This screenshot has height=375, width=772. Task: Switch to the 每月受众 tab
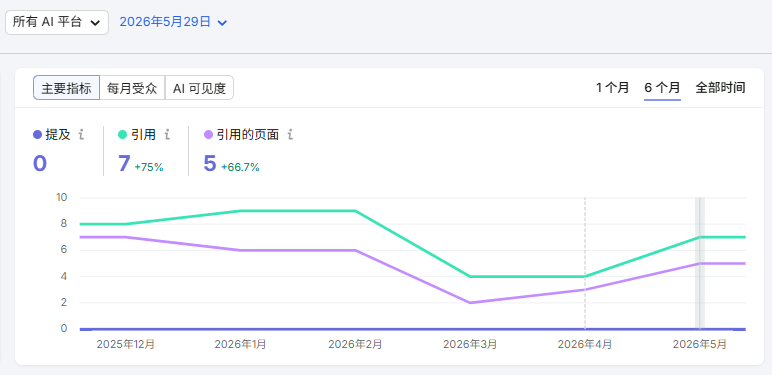(132, 88)
